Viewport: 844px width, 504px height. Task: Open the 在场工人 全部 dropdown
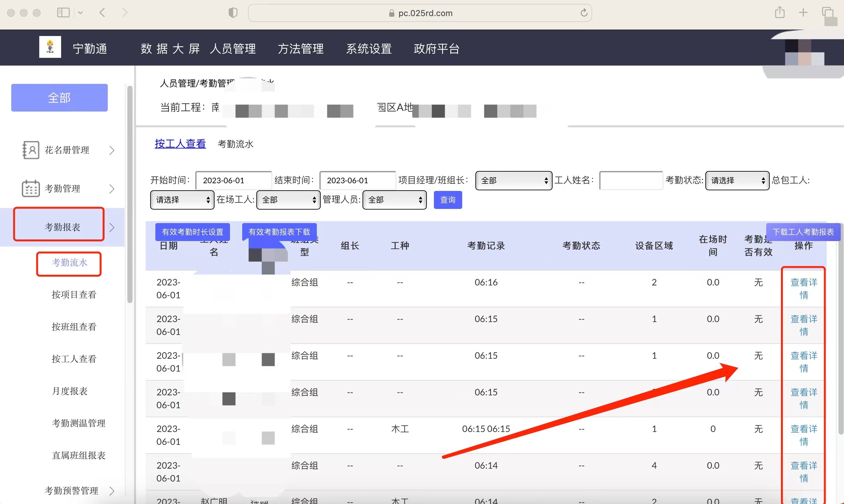[x=288, y=200]
